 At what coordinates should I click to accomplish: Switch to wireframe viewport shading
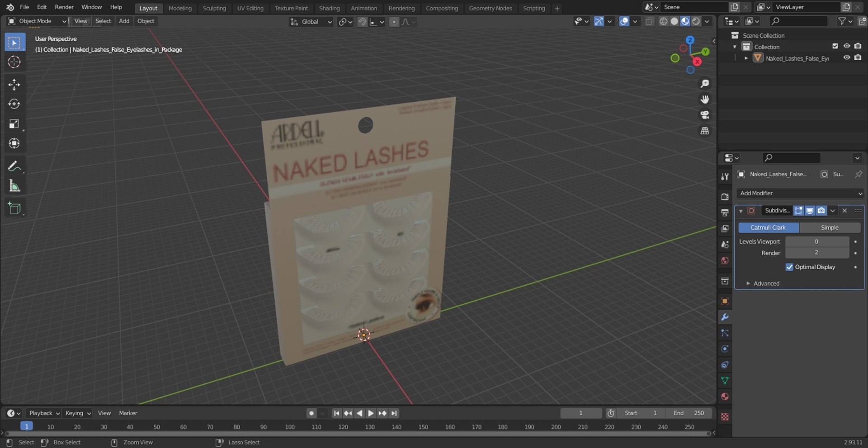[x=663, y=21]
